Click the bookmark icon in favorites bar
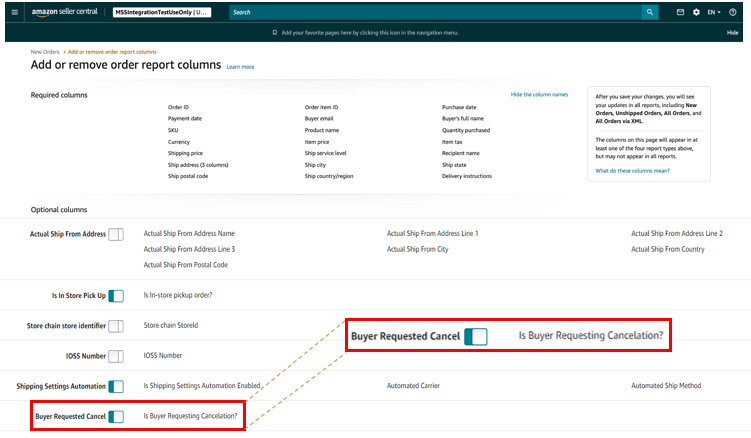751x438 pixels. coord(275,32)
